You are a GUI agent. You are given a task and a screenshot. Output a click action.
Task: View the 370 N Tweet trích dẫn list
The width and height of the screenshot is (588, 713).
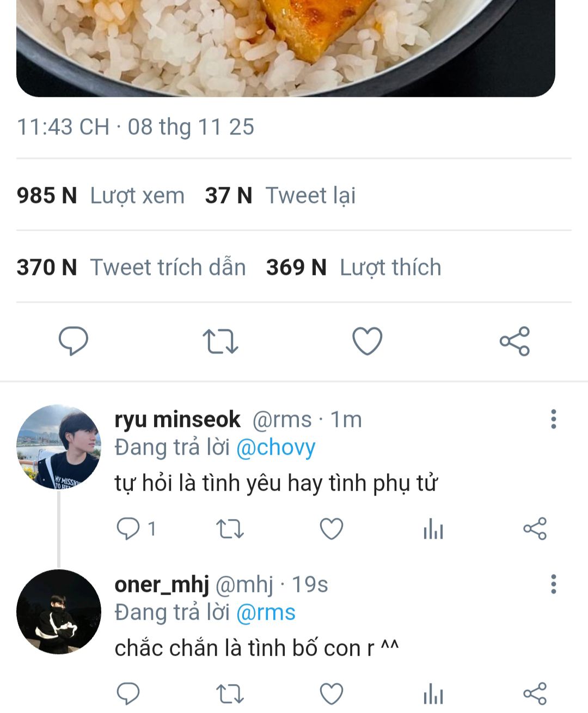tap(131, 267)
